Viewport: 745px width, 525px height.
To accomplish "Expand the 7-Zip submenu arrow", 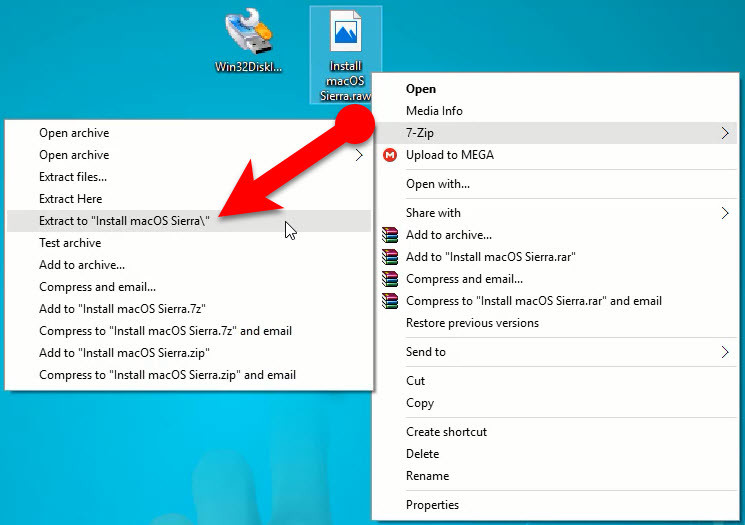I will point(725,133).
